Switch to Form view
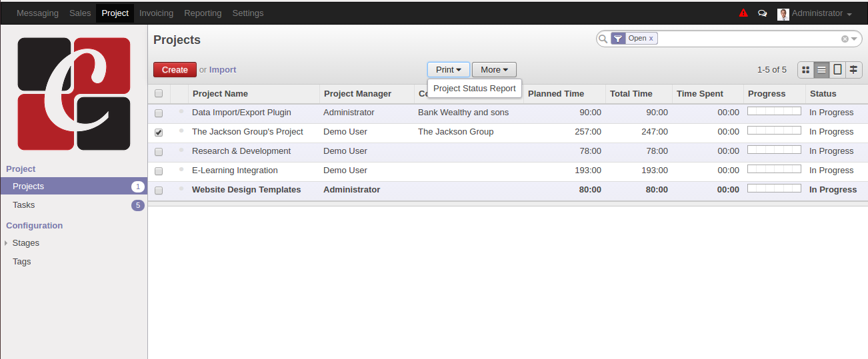 coord(837,70)
